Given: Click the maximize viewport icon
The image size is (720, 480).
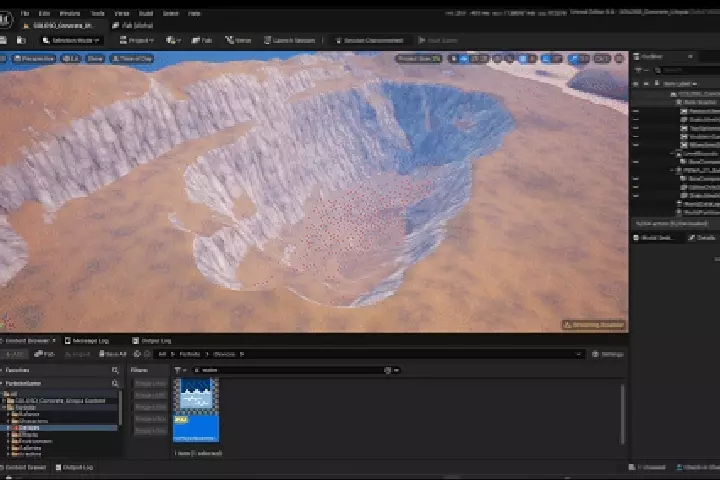Looking at the screenshot, I should click(x=619, y=59).
